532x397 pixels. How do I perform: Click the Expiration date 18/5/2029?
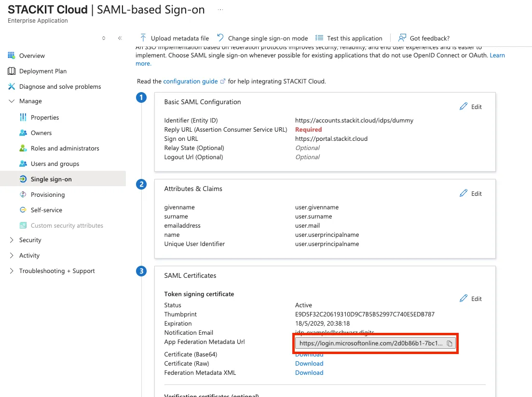pos(322,323)
